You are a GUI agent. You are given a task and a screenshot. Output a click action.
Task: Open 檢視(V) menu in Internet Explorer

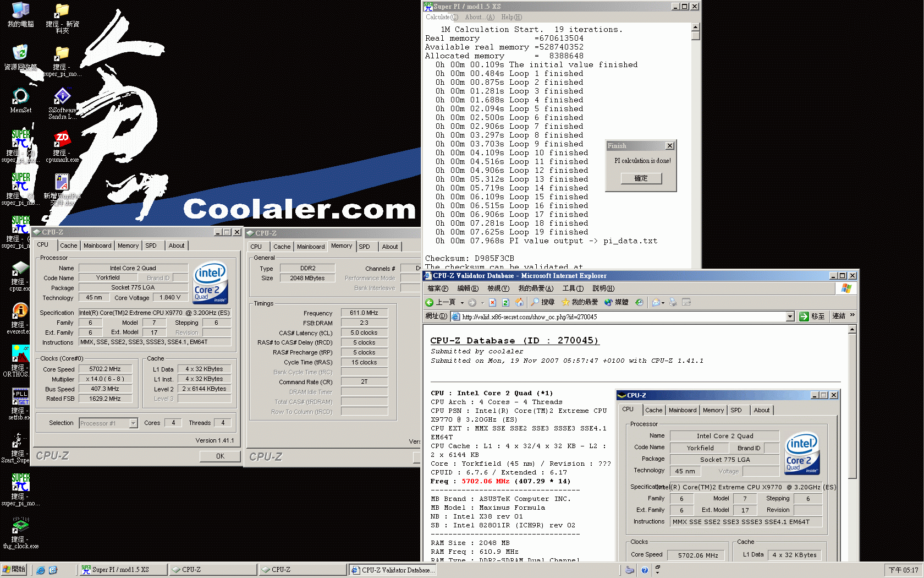coord(498,288)
